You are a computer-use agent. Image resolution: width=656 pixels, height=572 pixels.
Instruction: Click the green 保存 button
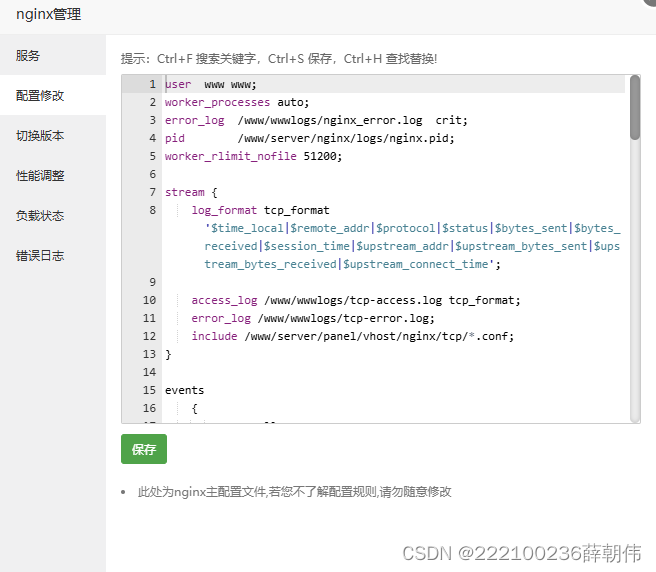pyautogui.click(x=144, y=449)
